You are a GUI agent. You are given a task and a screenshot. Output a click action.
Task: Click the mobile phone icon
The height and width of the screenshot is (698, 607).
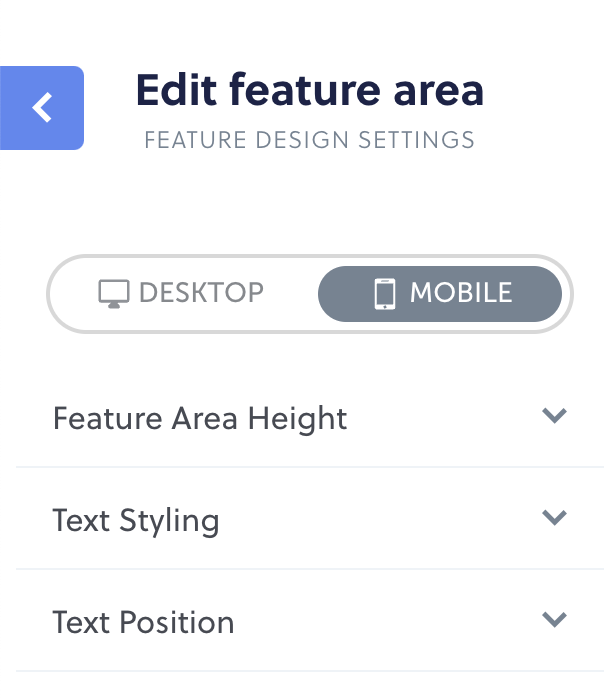pyautogui.click(x=385, y=294)
